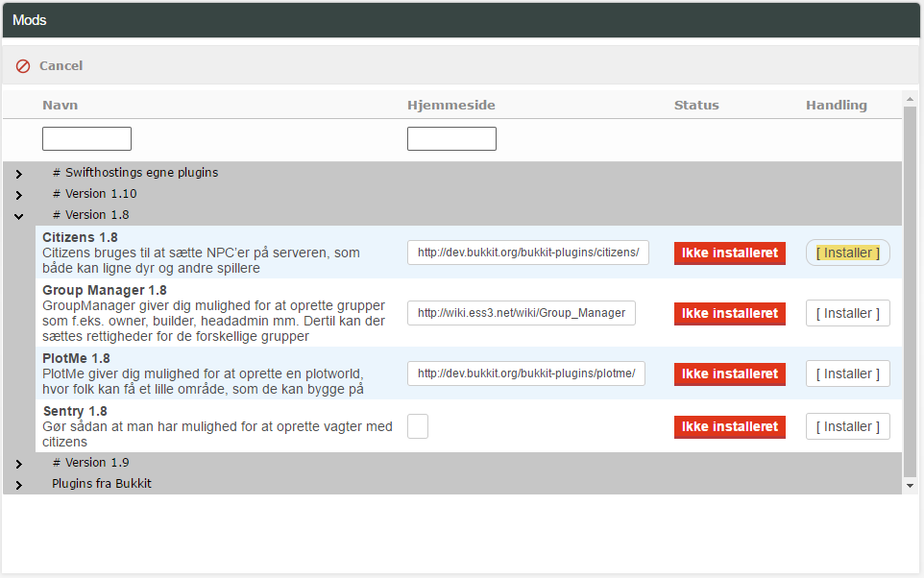Install the Citizens 1.8 plugin
This screenshot has width=924, height=578.
pyautogui.click(x=847, y=253)
